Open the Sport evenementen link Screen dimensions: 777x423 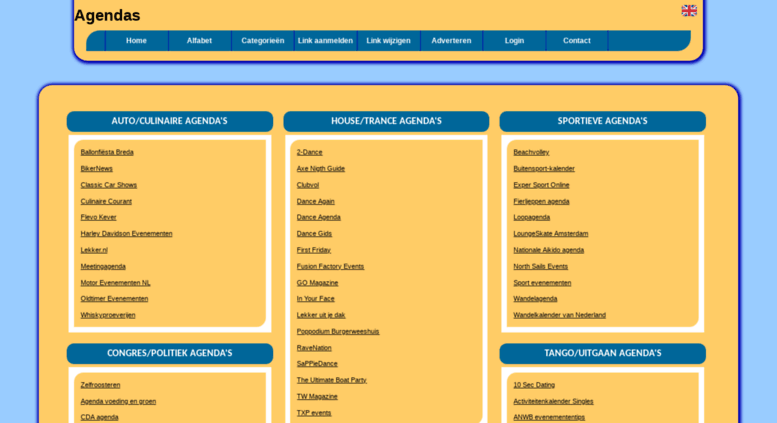coord(542,282)
